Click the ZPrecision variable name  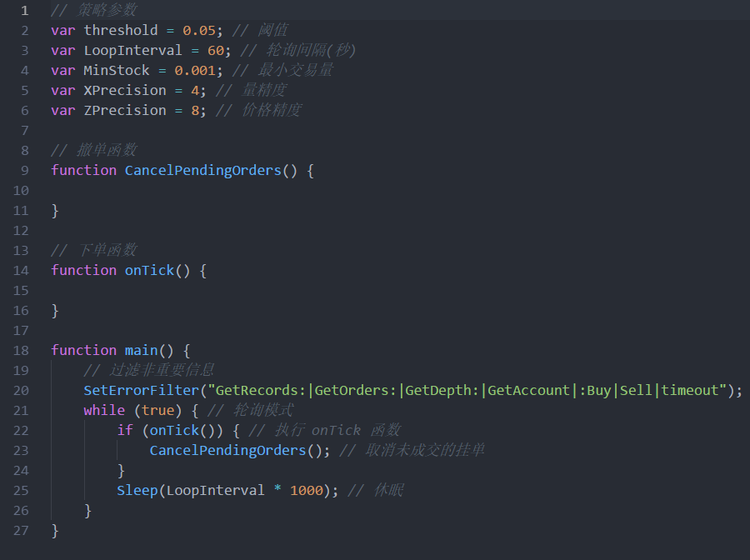(x=124, y=111)
